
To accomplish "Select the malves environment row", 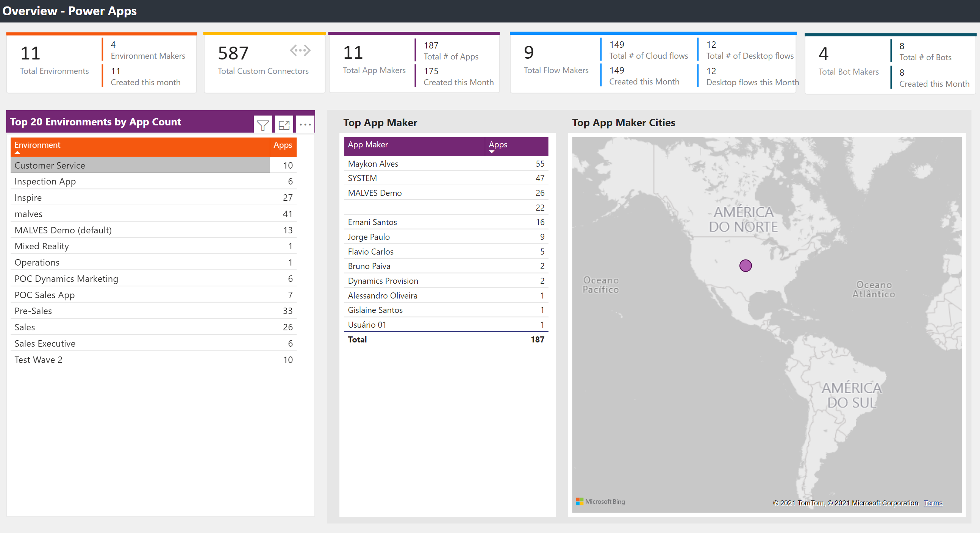I will tap(28, 214).
